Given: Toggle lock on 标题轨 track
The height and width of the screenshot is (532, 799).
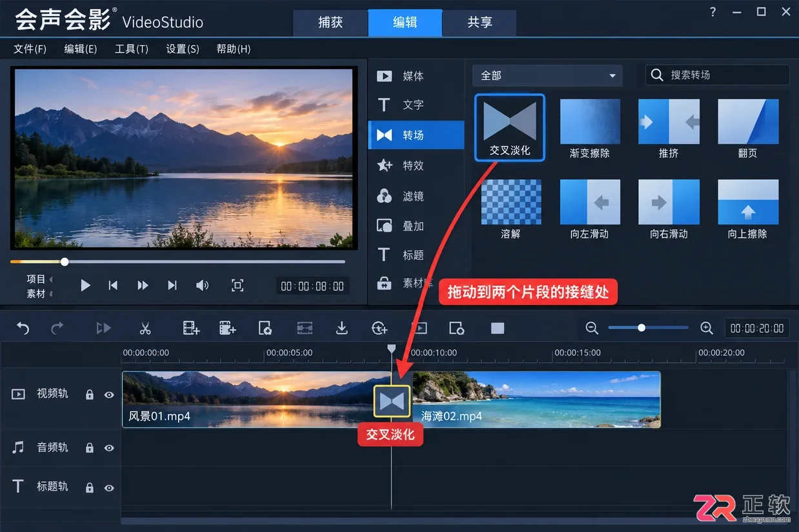Looking at the screenshot, I should (x=90, y=488).
